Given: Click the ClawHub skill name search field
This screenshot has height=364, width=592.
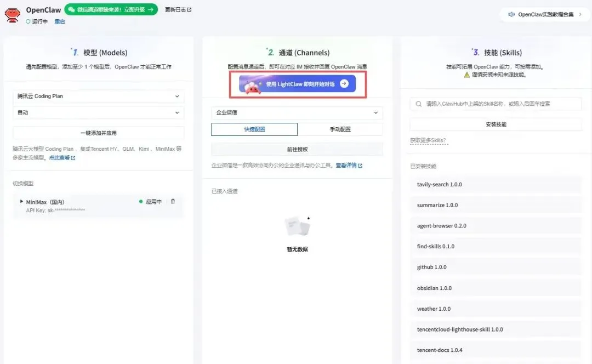Looking at the screenshot, I should [496, 104].
